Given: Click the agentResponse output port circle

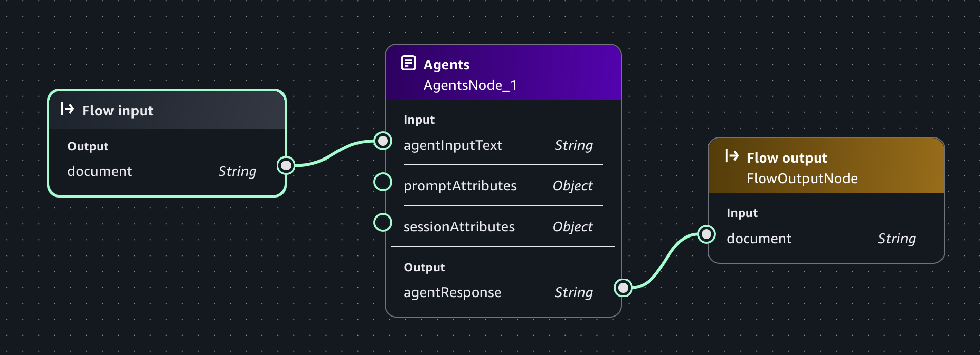Looking at the screenshot, I should click(x=623, y=288).
